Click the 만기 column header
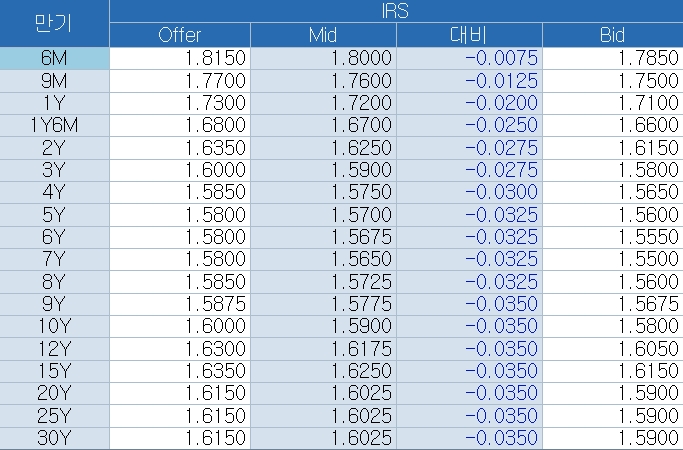The width and height of the screenshot is (683, 450). point(54,23)
